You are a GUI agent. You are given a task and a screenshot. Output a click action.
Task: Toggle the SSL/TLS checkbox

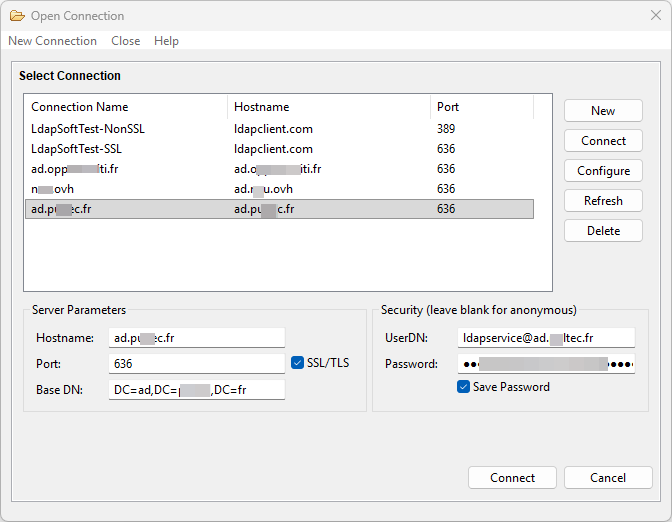[297, 363]
